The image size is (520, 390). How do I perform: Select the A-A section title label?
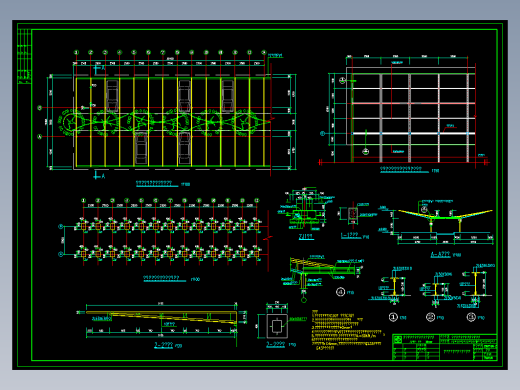(x=440, y=255)
